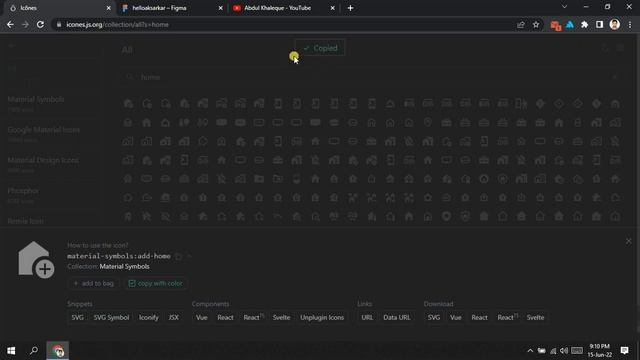Open the network icon in system tray
Viewport: 640px width, 360px height.
coord(553,351)
